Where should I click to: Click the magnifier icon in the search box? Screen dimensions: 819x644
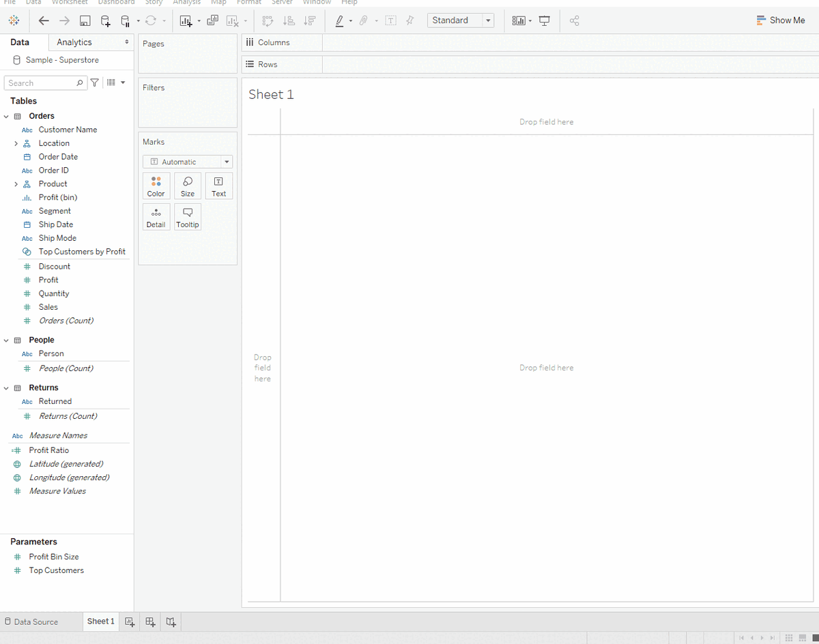(x=80, y=83)
